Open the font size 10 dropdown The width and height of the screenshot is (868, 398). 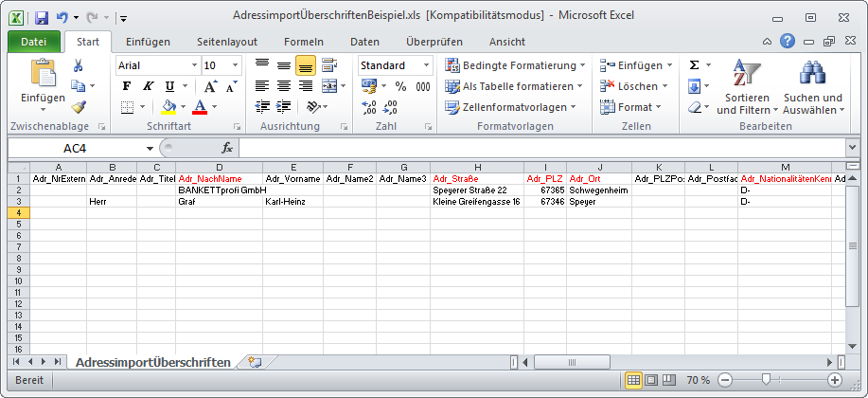[x=236, y=65]
